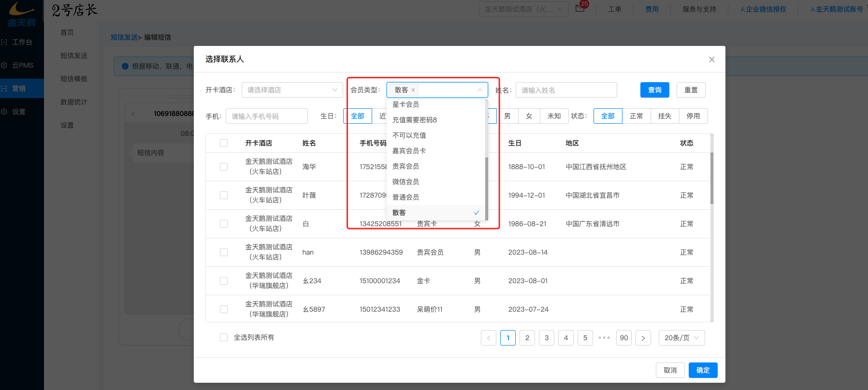Click the 云PMS sidebar icon

[4, 65]
